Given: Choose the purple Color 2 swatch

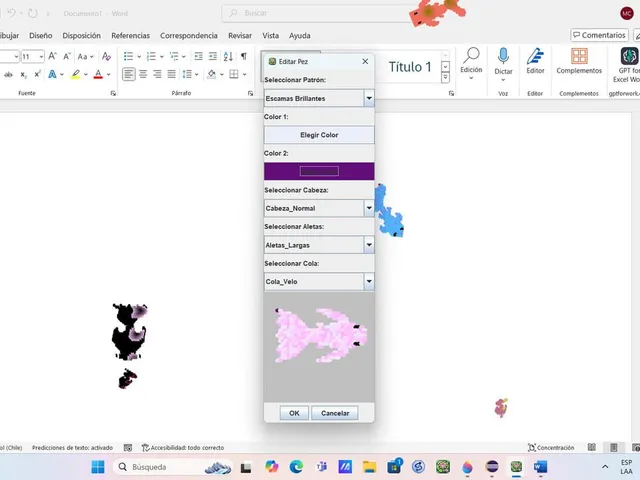Looking at the screenshot, I should point(319,171).
